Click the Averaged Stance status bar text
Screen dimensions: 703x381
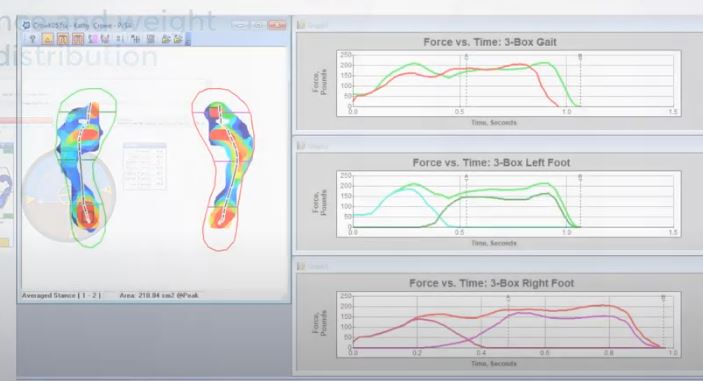(61, 295)
